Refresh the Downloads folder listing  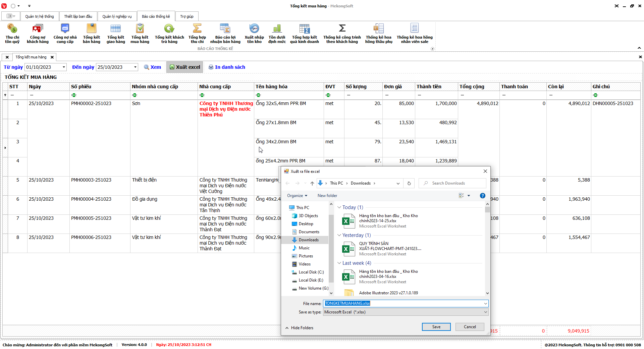pos(409,183)
